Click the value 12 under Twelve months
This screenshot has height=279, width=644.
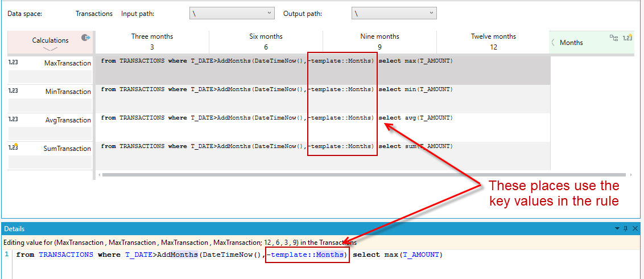[x=493, y=47]
